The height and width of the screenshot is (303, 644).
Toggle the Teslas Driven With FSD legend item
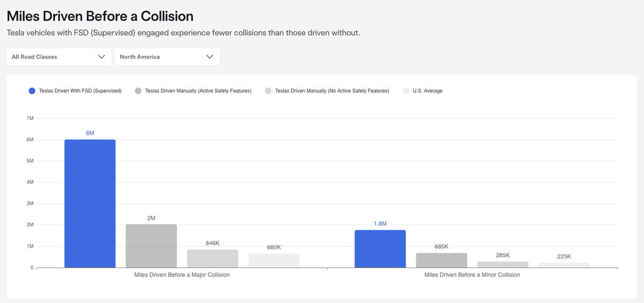pos(75,91)
